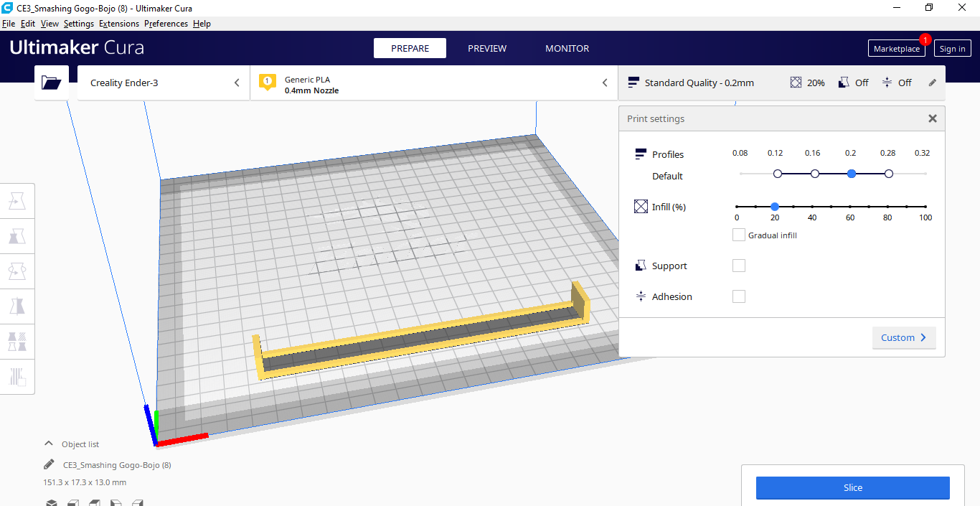Select the Scale tool in left toolbar
The height and width of the screenshot is (506, 980).
click(17, 236)
